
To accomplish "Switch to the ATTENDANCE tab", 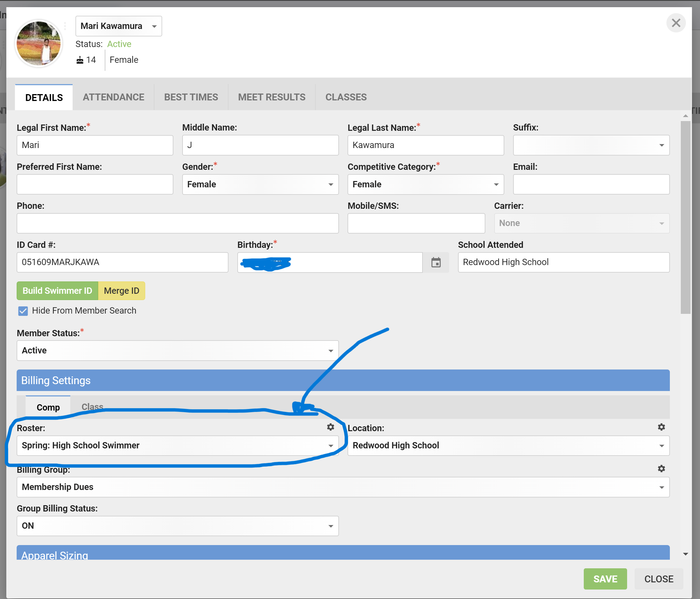I will 114,97.
